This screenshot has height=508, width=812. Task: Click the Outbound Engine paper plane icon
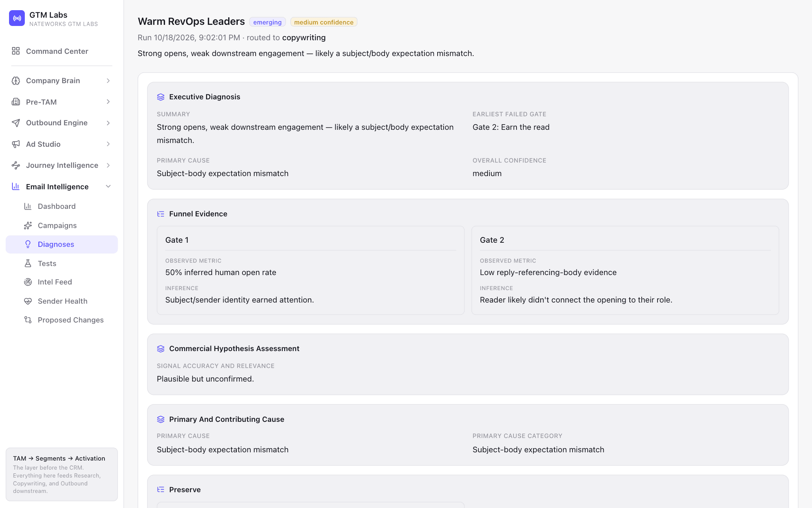click(16, 123)
